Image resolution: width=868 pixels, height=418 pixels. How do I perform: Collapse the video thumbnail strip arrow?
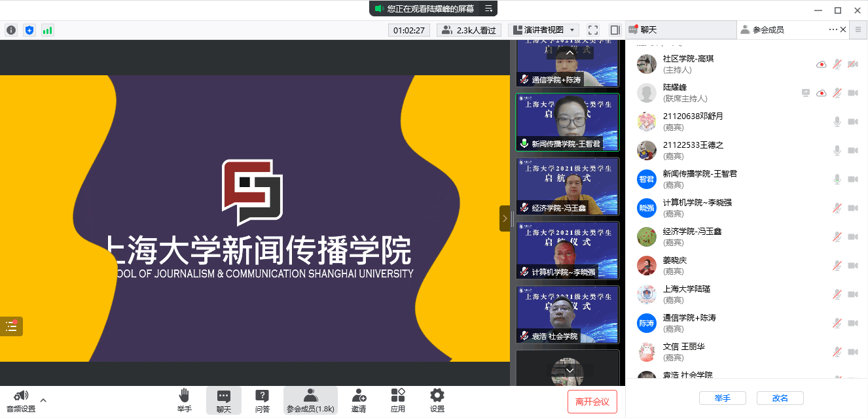click(505, 218)
